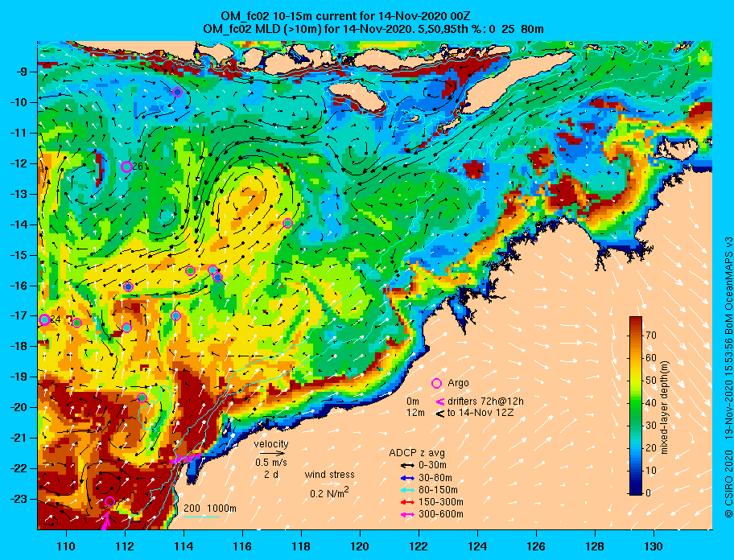Viewport: 734px width, 560px height.
Task: Select the easternmost Argo float near 117.5 longitude
Action: click(x=288, y=223)
